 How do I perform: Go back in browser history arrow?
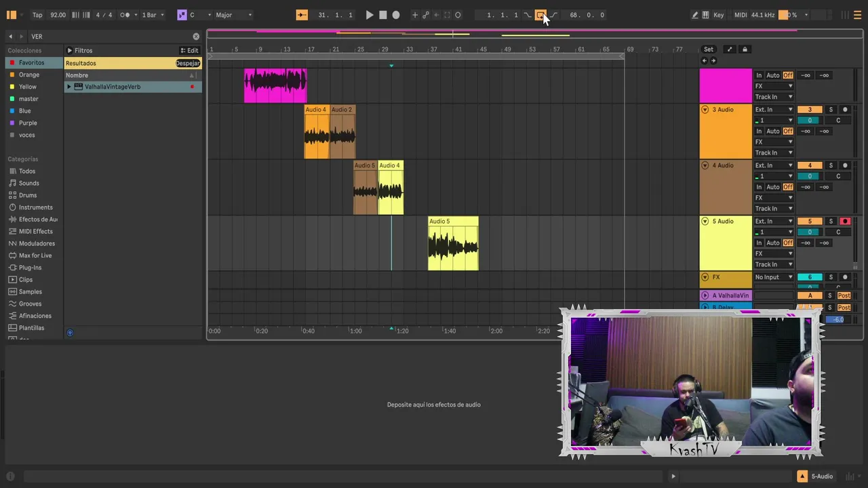[x=10, y=37]
